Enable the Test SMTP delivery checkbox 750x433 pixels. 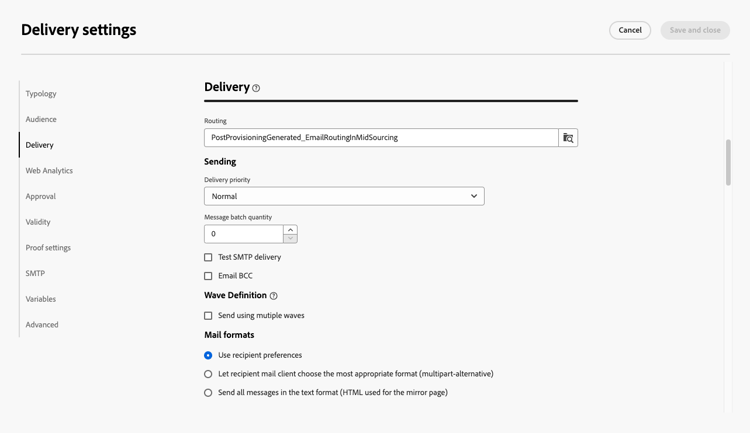[x=208, y=258]
